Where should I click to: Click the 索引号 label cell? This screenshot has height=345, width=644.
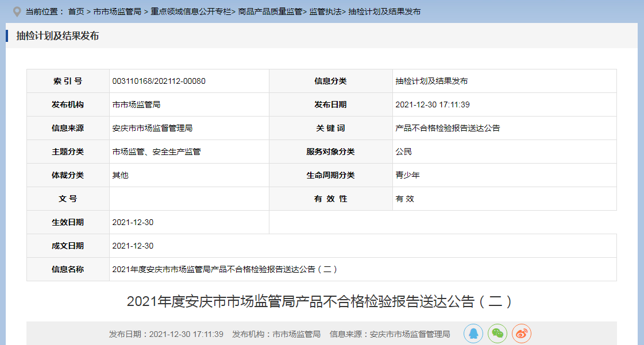tap(68, 81)
